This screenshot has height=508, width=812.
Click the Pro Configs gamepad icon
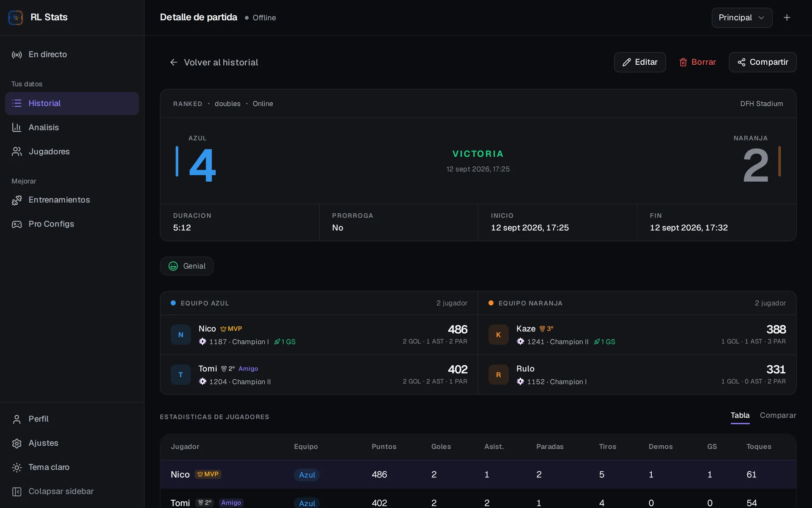click(x=17, y=224)
